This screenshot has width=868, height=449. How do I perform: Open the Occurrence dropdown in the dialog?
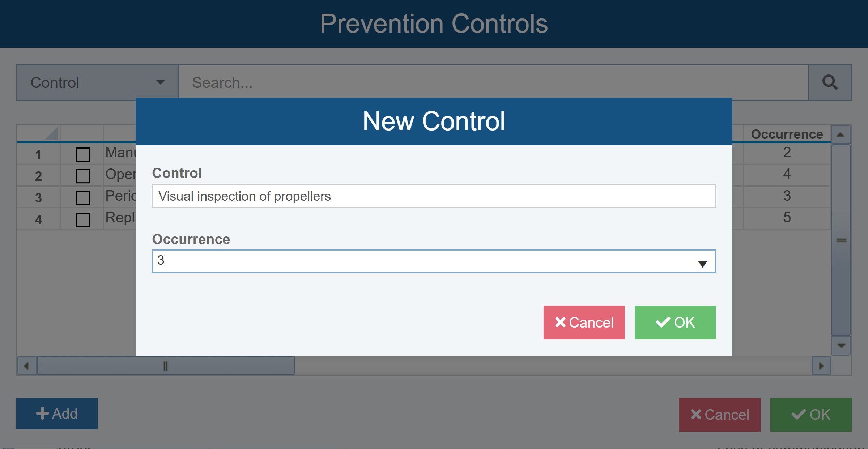[x=702, y=264]
